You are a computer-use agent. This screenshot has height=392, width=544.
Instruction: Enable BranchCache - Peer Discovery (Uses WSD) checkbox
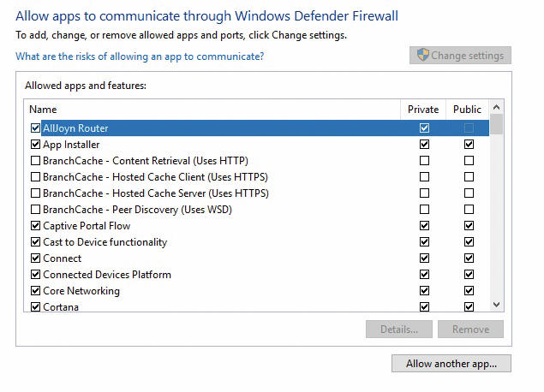point(35,210)
